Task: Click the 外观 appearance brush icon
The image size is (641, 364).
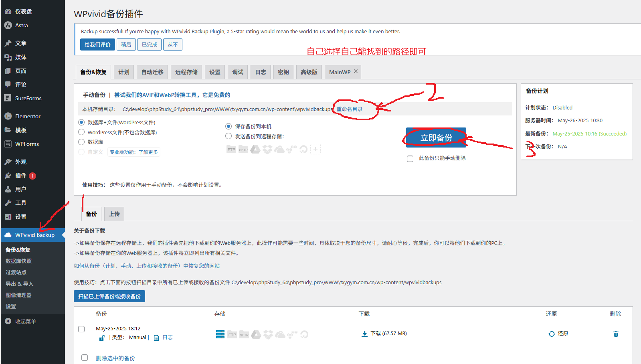Action: tap(8, 162)
